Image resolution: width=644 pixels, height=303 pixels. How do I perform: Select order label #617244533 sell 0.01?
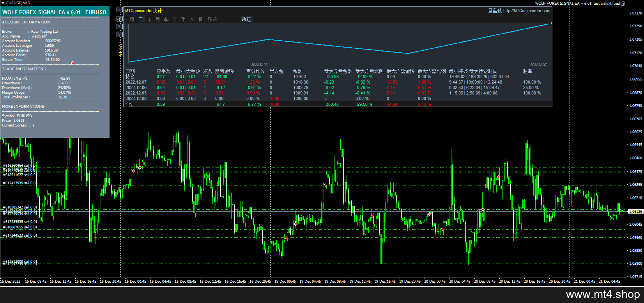(x=20, y=235)
